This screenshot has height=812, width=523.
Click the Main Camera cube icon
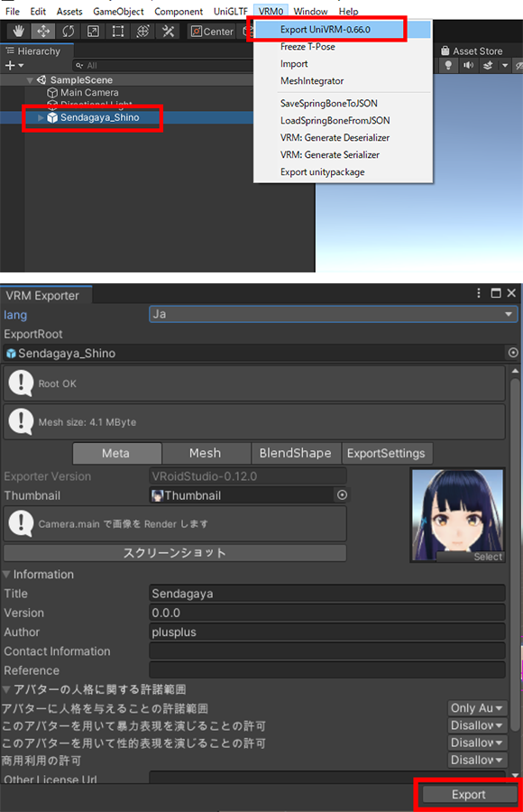click(x=52, y=93)
